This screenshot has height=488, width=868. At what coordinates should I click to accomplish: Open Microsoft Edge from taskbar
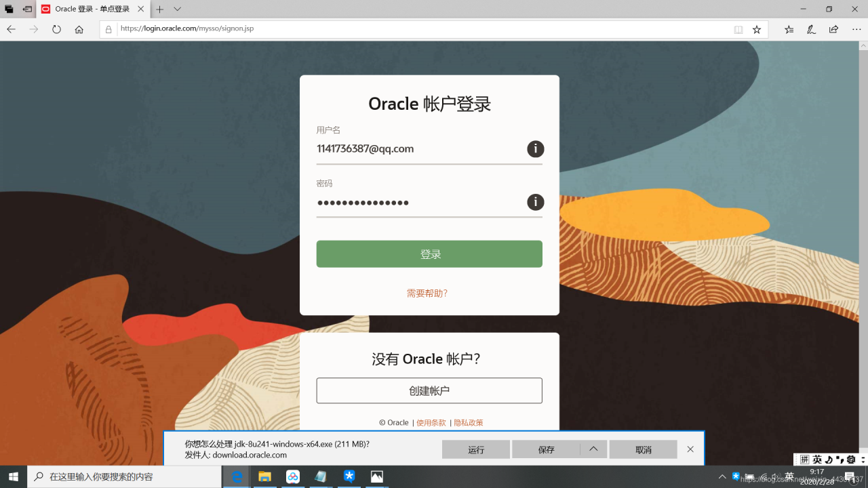237,476
